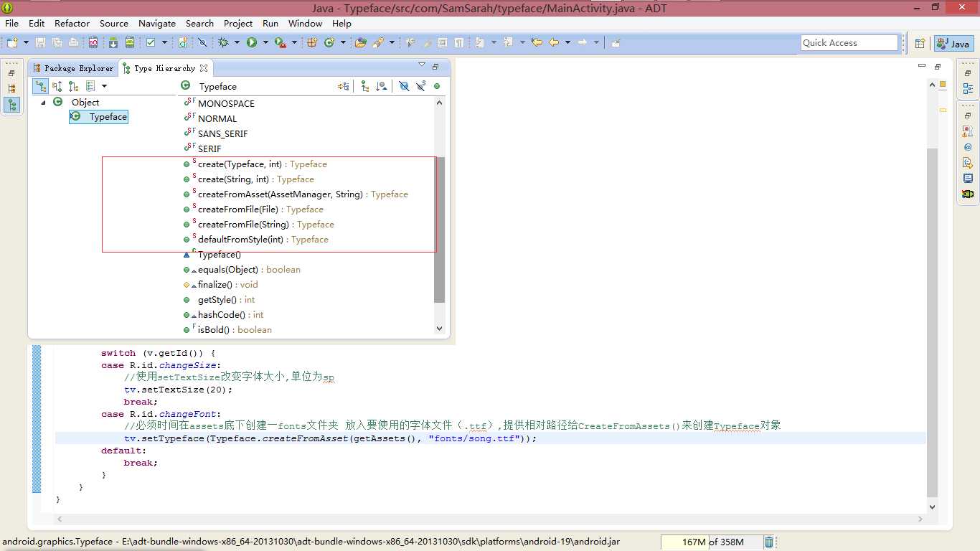Image resolution: width=980 pixels, height=551 pixels.
Task: Collapse the Object tree node
Action: (x=42, y=103)
